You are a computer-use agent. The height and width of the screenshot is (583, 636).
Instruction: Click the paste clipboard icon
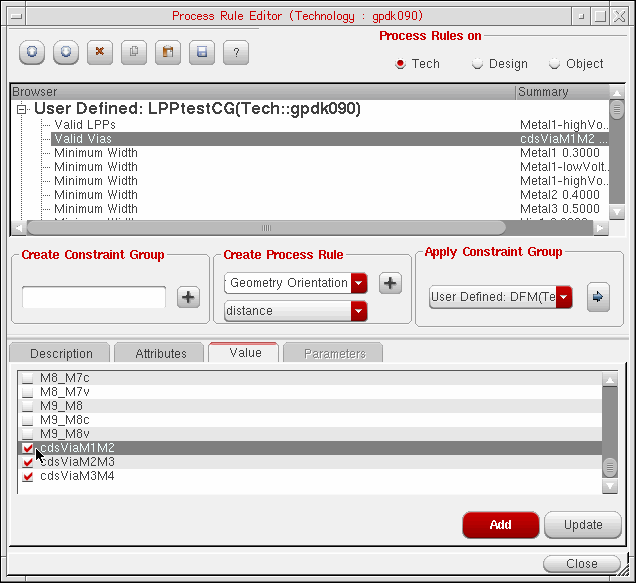[x=167, y=51]
